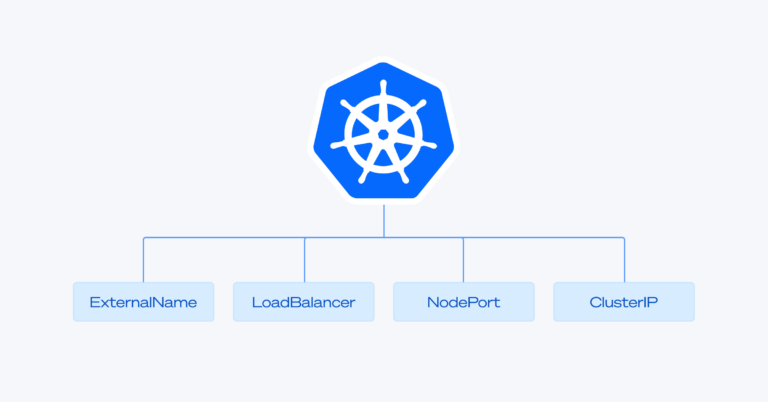768x402 pixels.
Task: Select the ExternalName box
Action: pyautogui.click(x=144, y=302)
